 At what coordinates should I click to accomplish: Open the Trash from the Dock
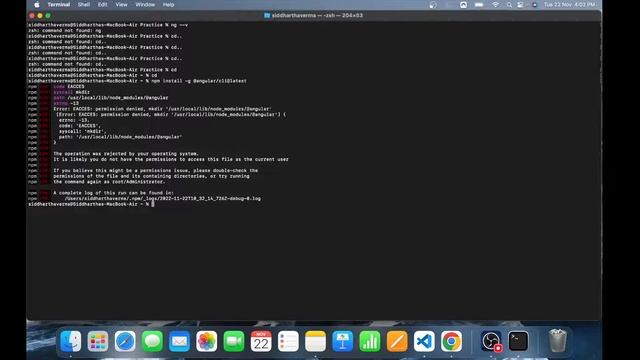(558, 341)
